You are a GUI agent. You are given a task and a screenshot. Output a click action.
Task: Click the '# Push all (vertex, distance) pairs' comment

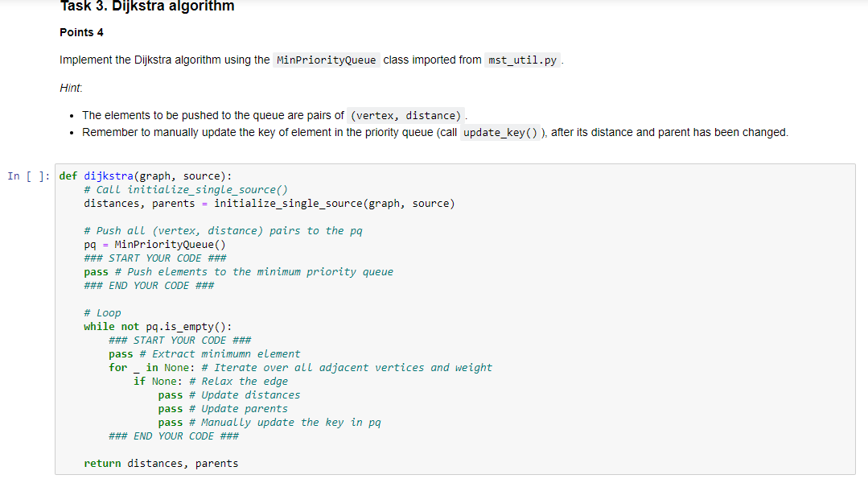pos(223,231)
